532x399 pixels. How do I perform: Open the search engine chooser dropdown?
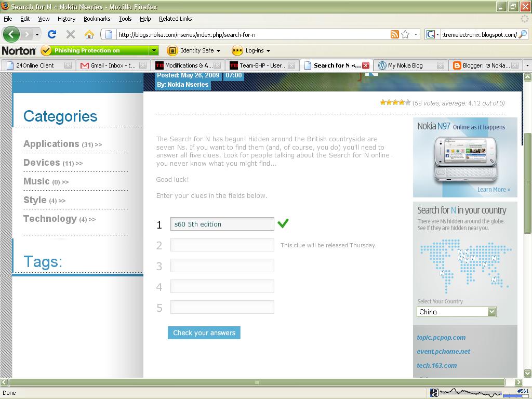[437, 34]
